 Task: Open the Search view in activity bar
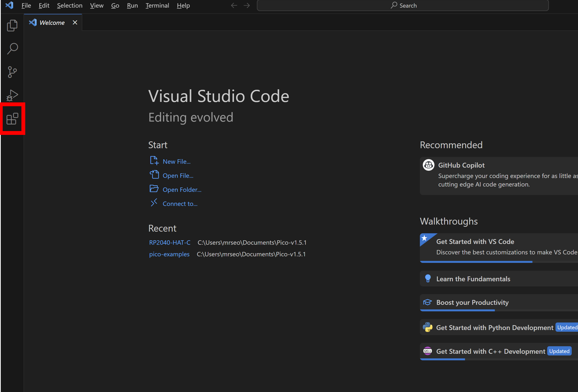tap(12, 49)
